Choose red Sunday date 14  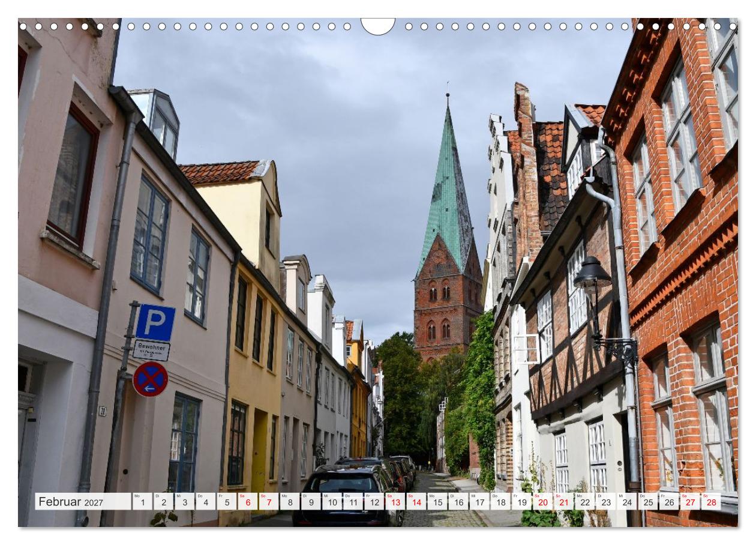click(x=416, y=502)
